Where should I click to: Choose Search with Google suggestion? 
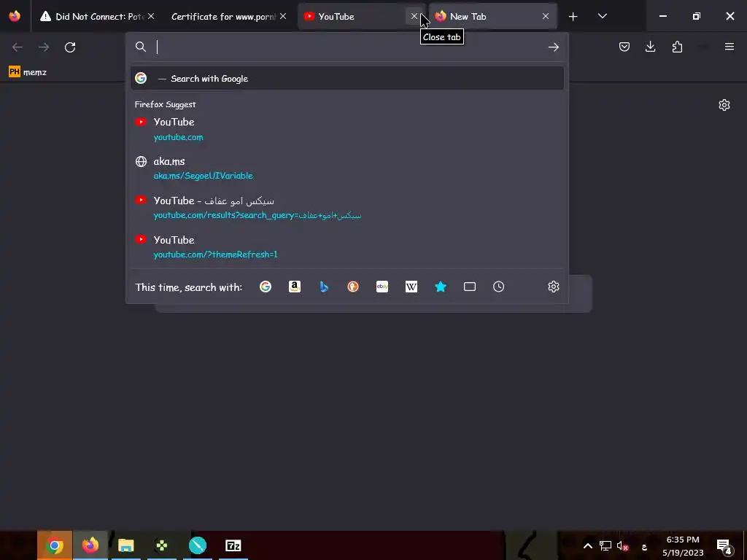(x=347, y=79)
